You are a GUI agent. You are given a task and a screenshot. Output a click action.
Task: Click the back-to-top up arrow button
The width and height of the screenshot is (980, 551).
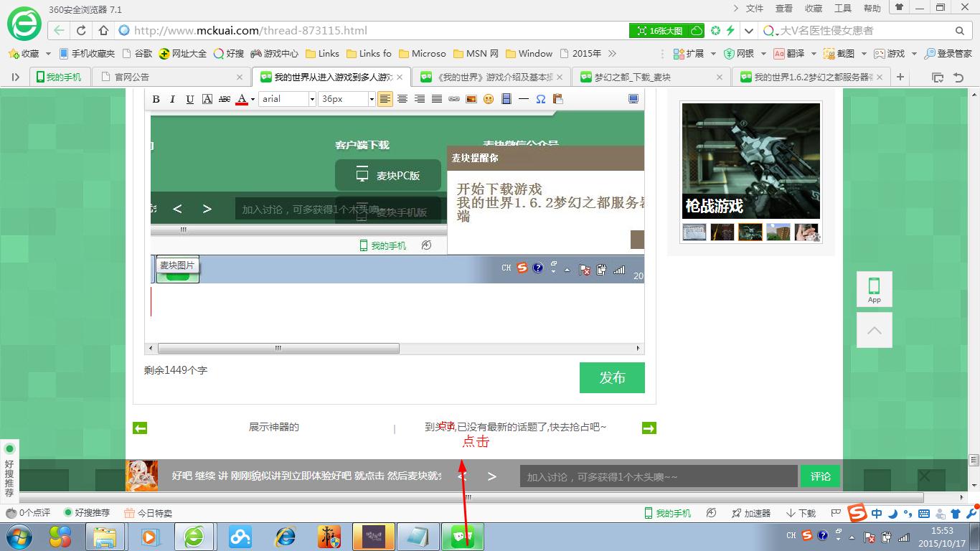(874, 330)
